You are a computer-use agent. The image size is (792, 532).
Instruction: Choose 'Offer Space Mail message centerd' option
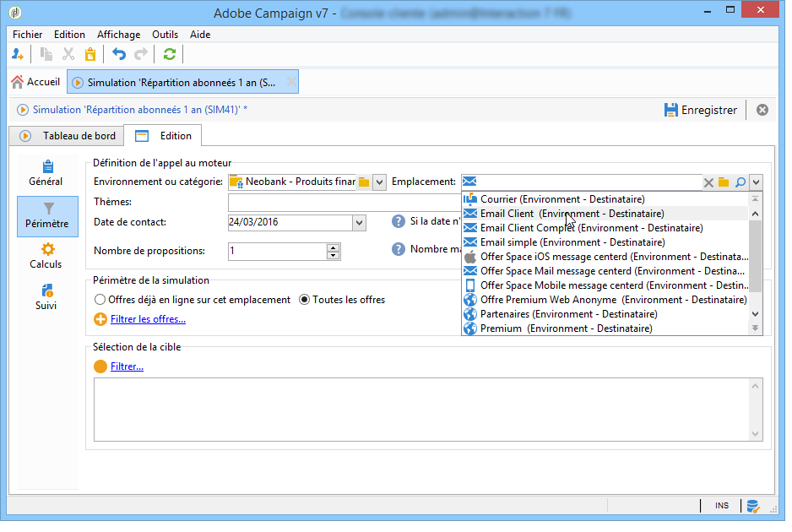pyautogui.click(x=605, y=271)
